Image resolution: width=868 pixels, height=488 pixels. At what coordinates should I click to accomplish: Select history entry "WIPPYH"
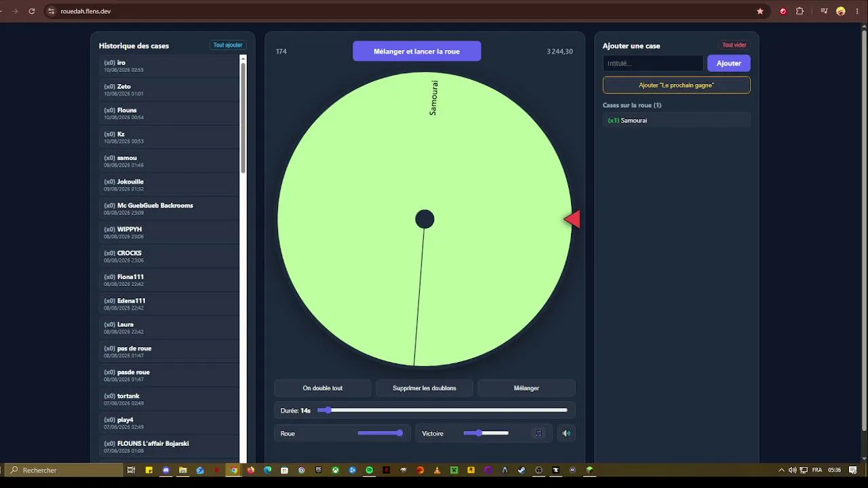click(x=169, y=232)
